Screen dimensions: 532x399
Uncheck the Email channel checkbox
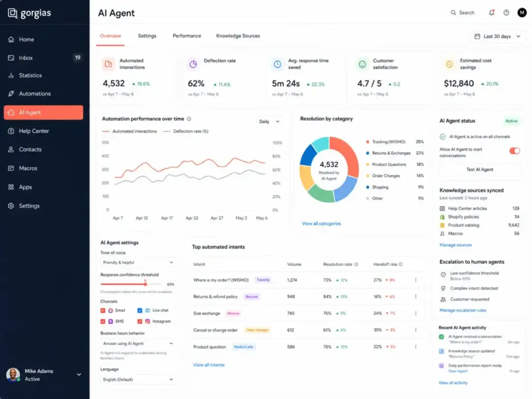pos(103,311)
